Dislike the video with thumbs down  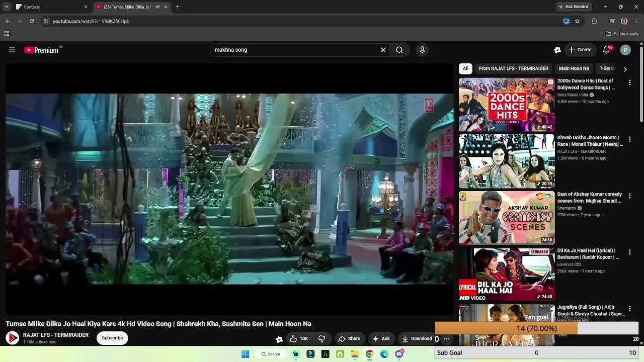tap(322, 339)
